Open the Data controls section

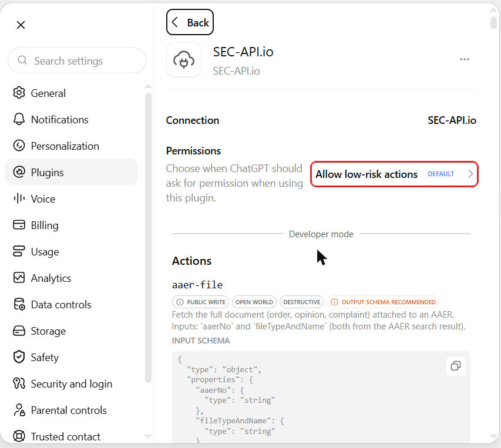71,304
